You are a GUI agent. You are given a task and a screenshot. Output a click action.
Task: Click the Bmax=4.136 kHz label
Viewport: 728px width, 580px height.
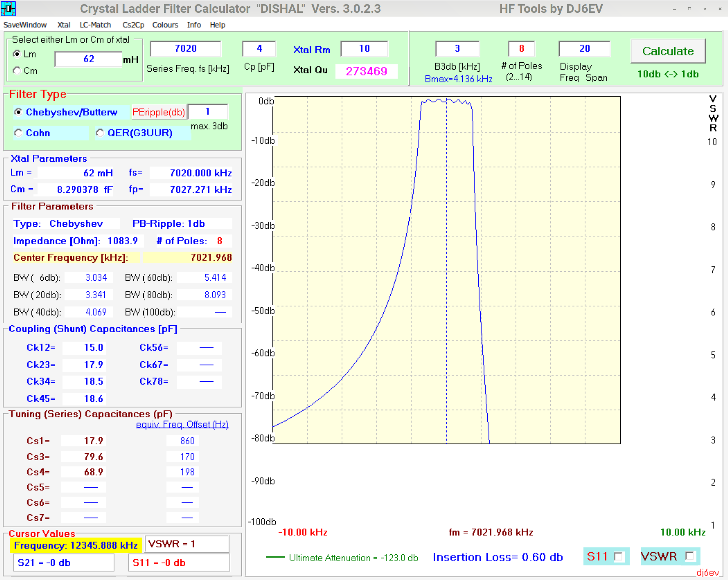tap(458, 79)
